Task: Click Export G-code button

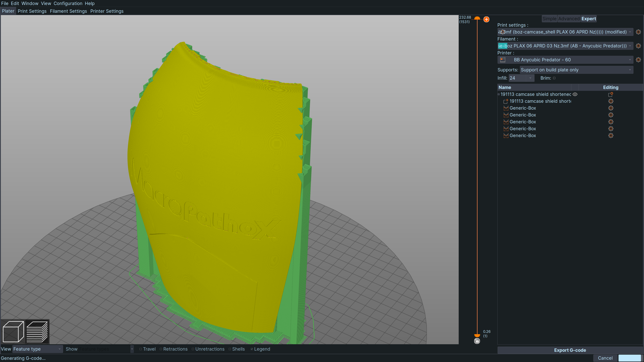Action: point(570,350)
